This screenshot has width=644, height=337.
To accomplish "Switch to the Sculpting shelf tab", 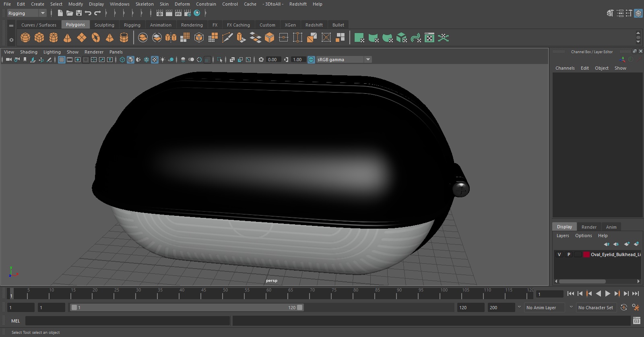I will (104, 25).
